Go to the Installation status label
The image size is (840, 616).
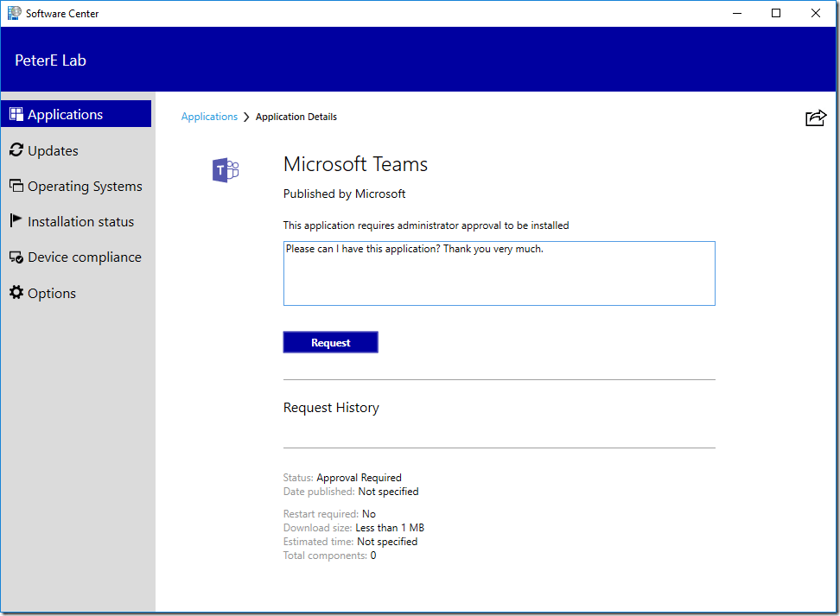tap(80, 221)
